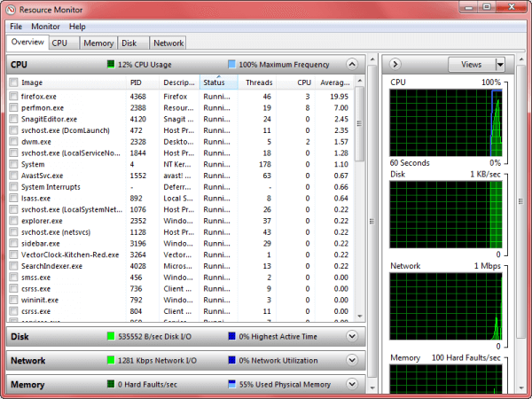The height and width of the screenshot is (399, 532).
Task: Click the process list scroll-up arrow
Action: [x=360, y=81]
